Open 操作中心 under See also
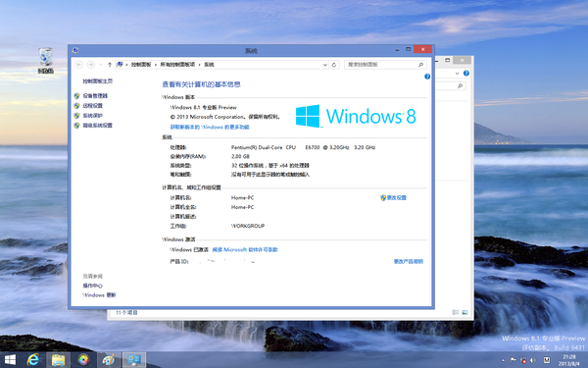Viewport: 588px width, 368px height. pos(93,286)
